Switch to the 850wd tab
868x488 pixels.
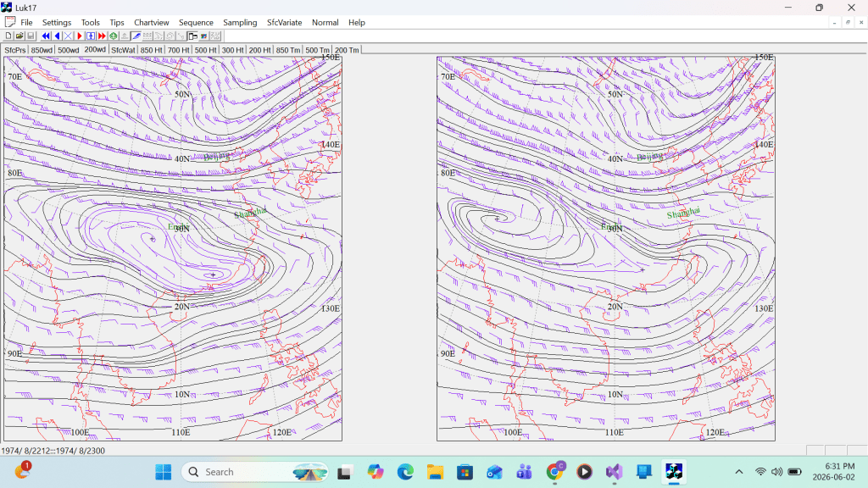pyautogui.click(x=42, y=50)
